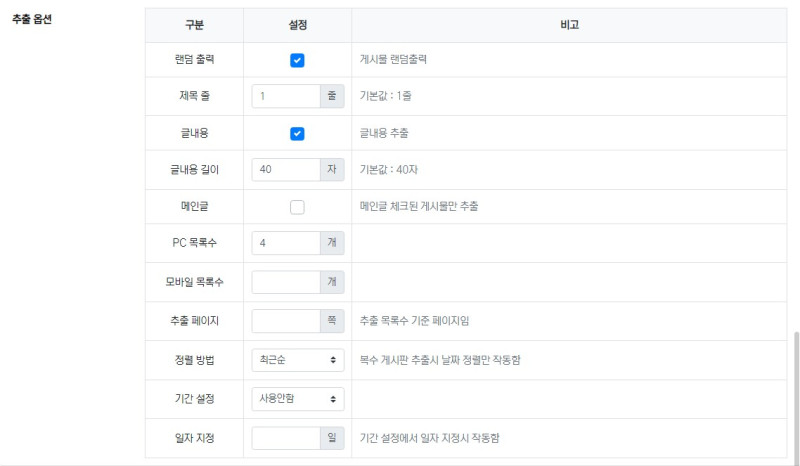The height and width of the screenshot is (466, 800).
Task: Expand the 기간 설정 dropdown
Action: click(297, 398)
